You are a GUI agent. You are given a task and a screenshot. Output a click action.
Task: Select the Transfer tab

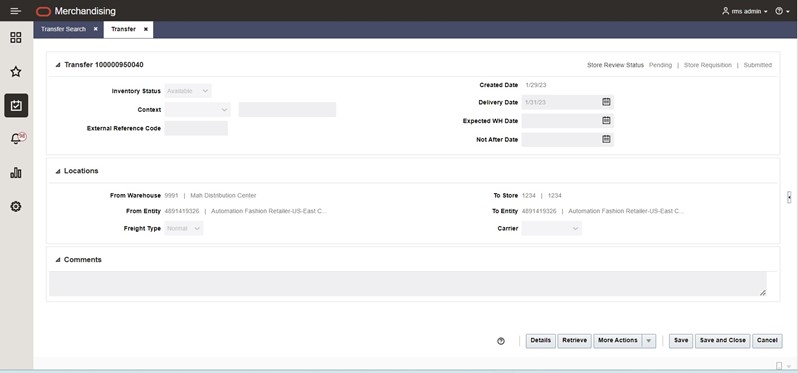pyautogui.click(x=124, y=29)
